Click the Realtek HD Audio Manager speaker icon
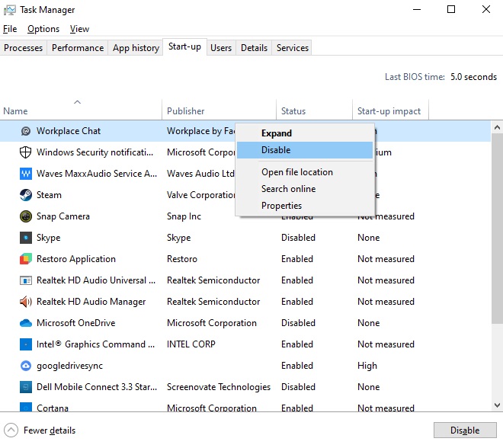 tap(26, 302)
